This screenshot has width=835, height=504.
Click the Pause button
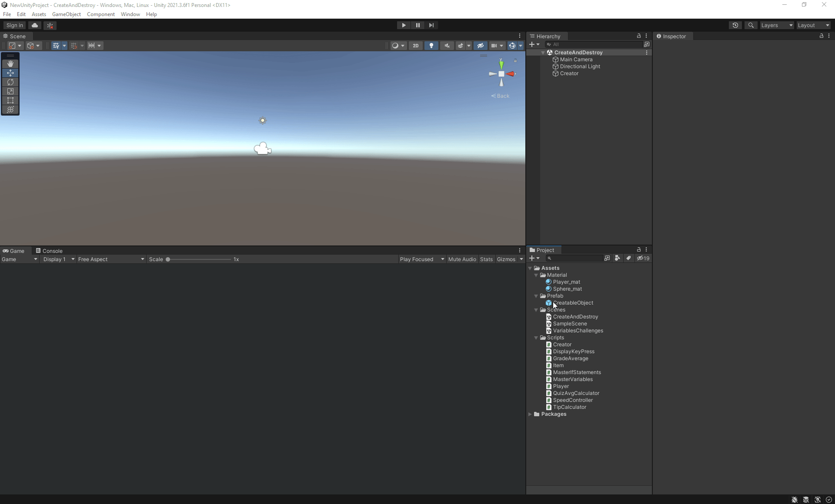417,25
